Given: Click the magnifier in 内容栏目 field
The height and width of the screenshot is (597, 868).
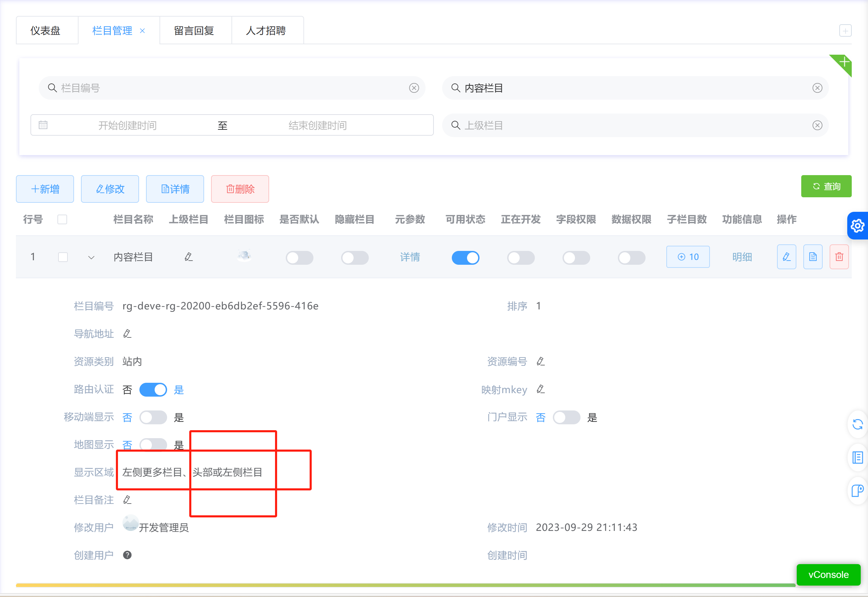Looking at the screenshot, I should (455, 88).
